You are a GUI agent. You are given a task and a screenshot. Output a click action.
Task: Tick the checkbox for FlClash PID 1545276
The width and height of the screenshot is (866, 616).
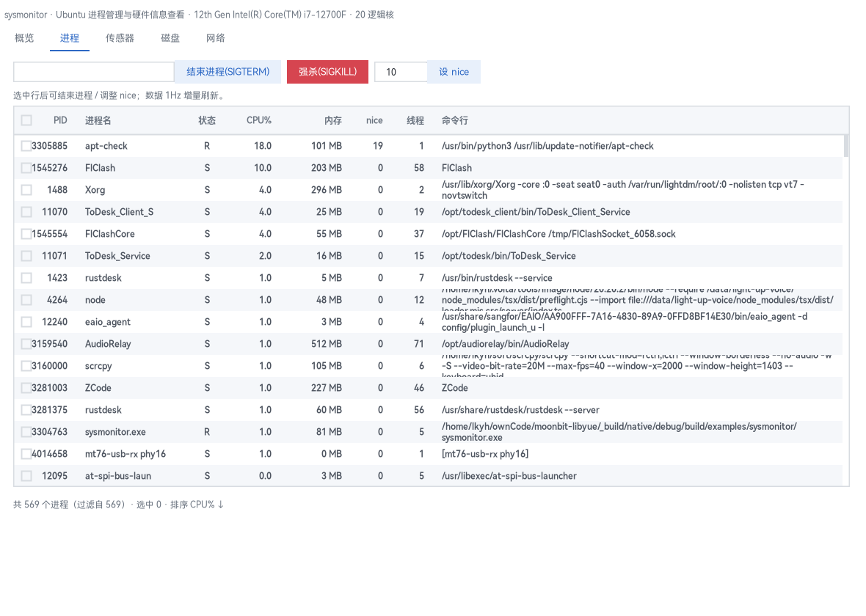tap(26, 168)
